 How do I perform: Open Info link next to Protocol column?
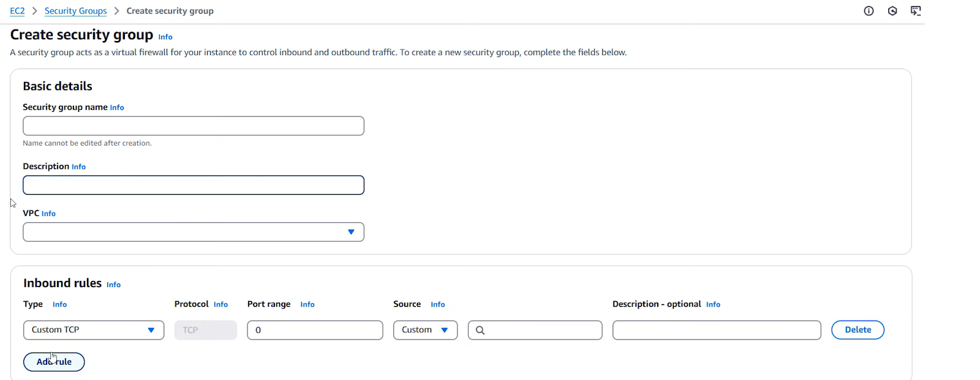221,305
